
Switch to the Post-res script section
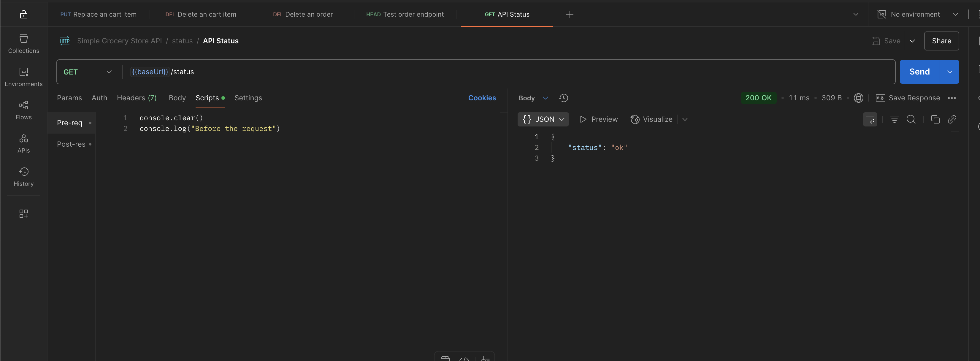(71, 144)
